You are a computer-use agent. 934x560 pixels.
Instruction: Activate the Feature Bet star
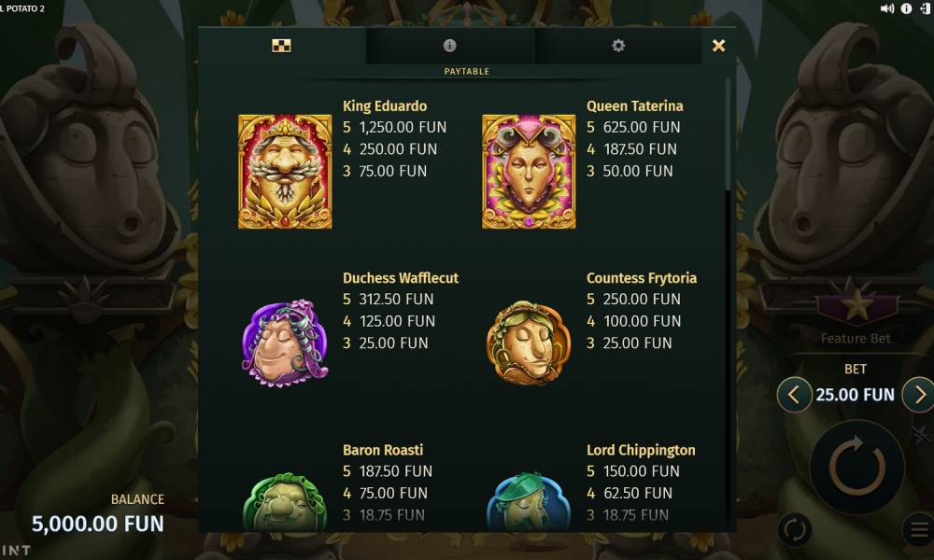click(x=856, y=303)
